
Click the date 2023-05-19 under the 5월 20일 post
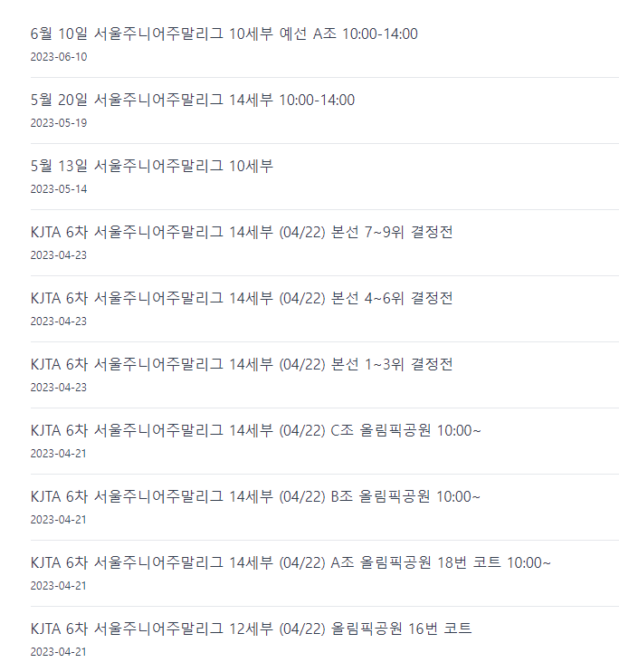[x=59, y=123]
